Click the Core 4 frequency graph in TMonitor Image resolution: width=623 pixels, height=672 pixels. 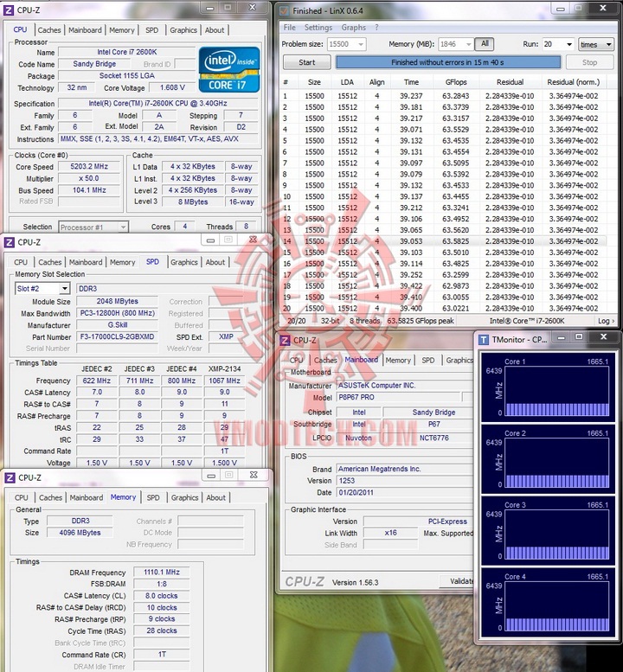point(557,606)
